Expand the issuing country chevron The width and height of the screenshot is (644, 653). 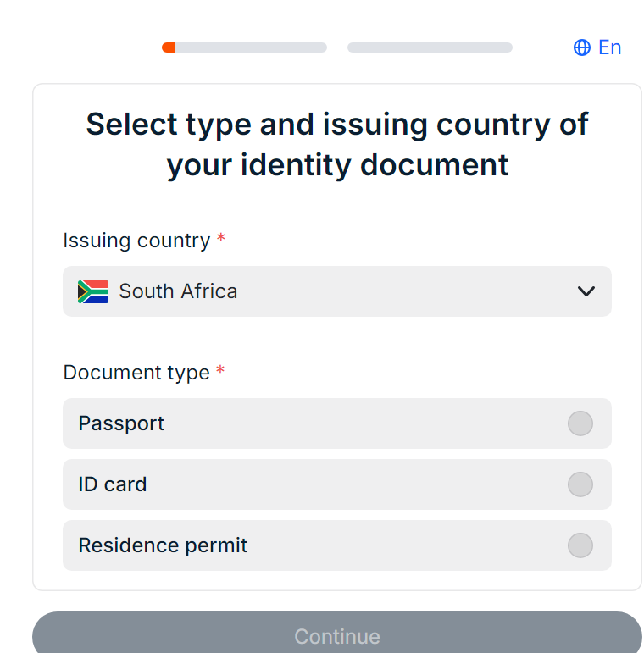[x=586, y=291]
